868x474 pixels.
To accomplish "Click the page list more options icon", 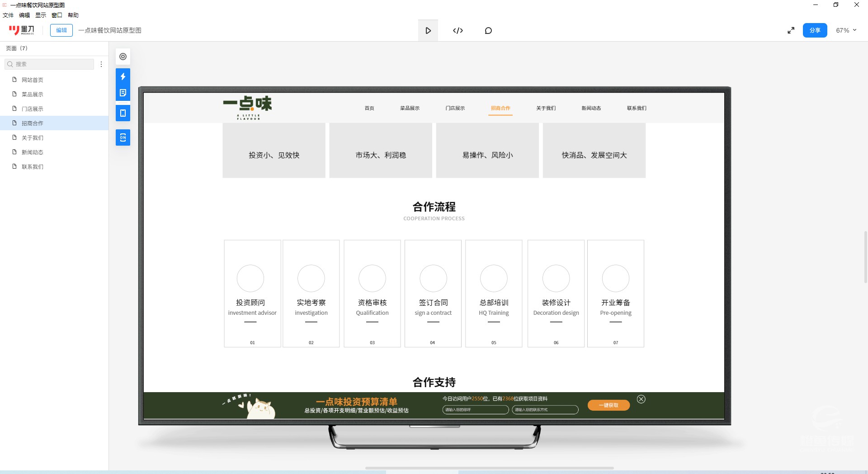I will point(101,64).
